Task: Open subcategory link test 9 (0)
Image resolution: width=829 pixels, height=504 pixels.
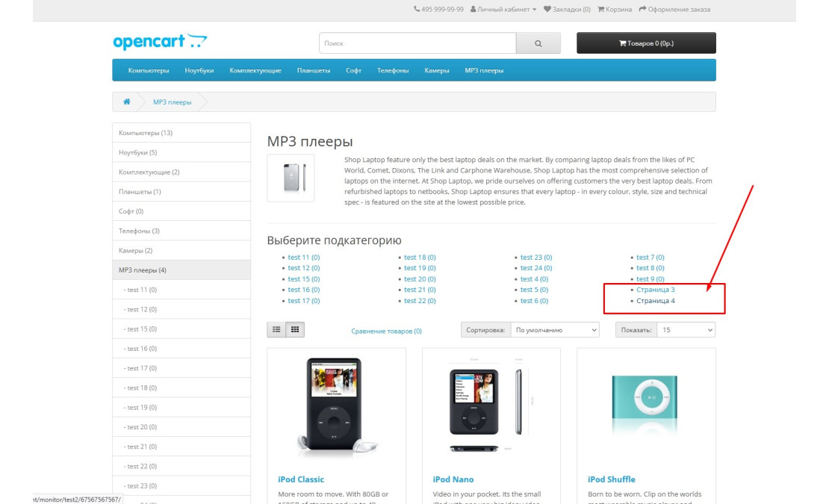Action: pos(651,279)
